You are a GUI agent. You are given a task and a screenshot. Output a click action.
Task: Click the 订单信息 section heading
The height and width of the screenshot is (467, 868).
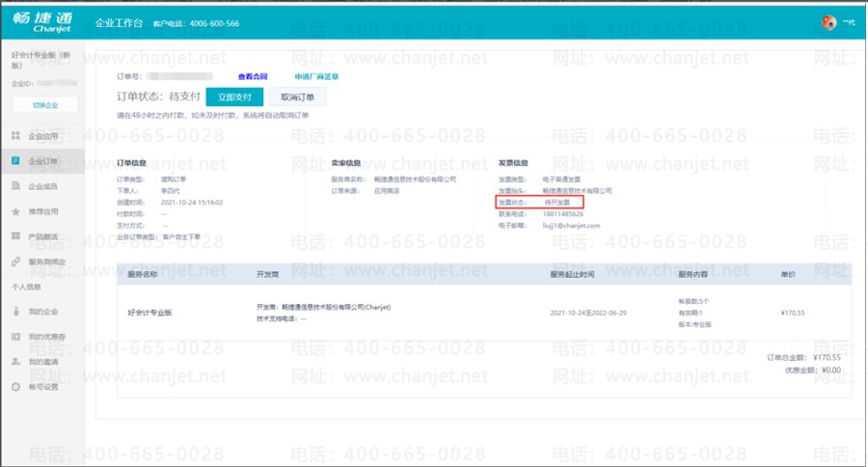(132, 163)
